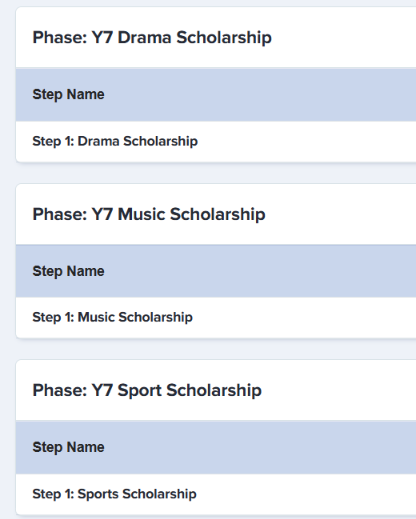Select the Phase: Y7 Drama Scholarship heading
Image resolution: width=416 pixels, height=519 pixels.
tap(152, 37)
